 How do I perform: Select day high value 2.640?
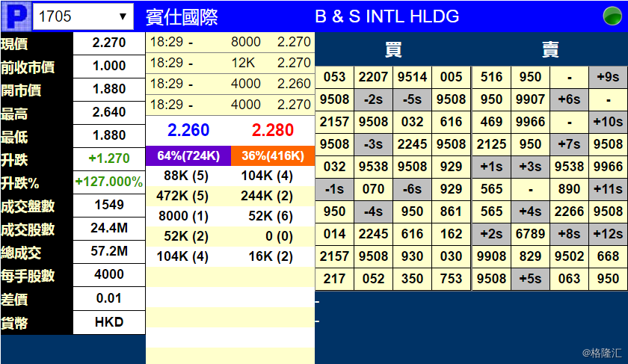coord(109,112)
